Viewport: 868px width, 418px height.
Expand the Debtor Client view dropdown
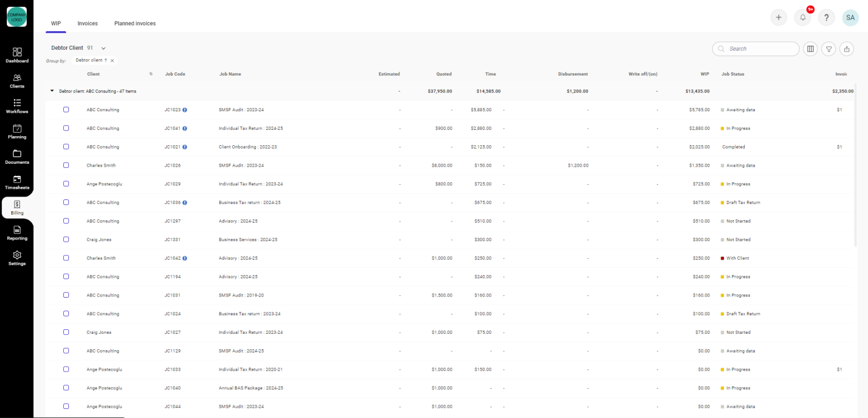[x=103, y=49]
